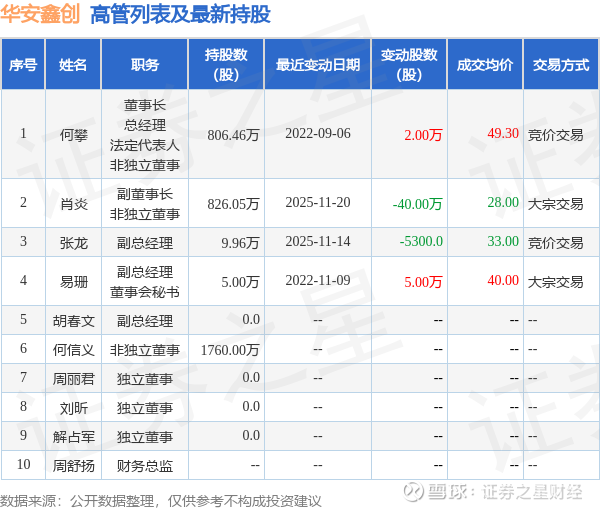Click the 高管列表及最新持股 heading
The image size is (600, 510).
point(181,14)
